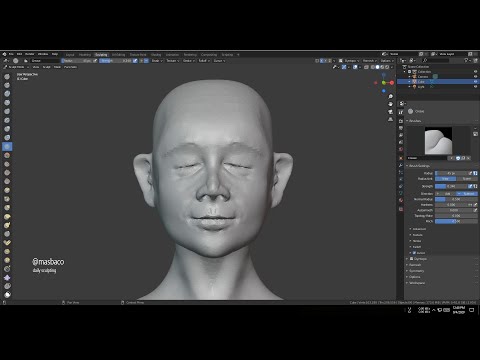This screenshot has width=480, height=360.
Task: Toggle header Strength pressure sensitivity button
Action: (135, 61)
